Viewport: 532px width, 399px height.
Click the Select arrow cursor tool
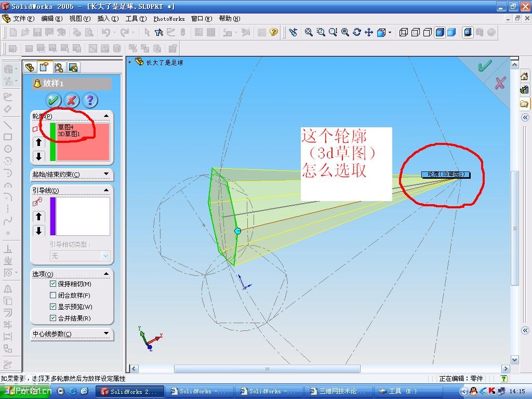coord(147,32)
